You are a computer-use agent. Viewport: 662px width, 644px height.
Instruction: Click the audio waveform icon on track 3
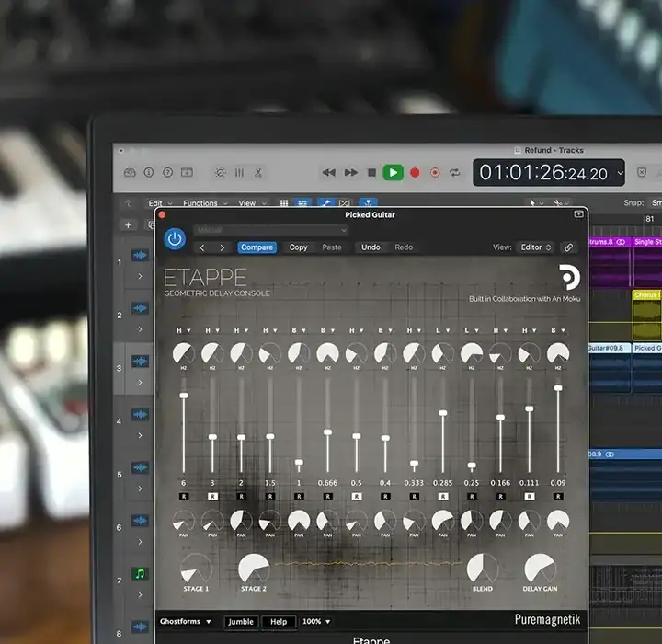(x=140, y=362)
